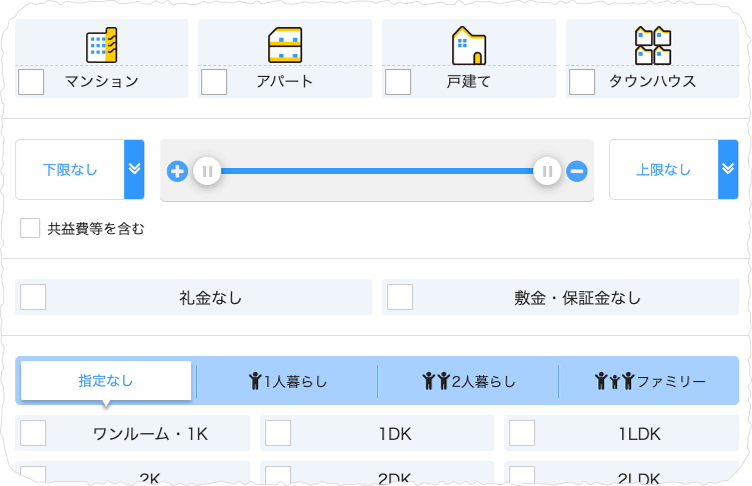Viewport: 752px width, 486px height.
Task: Check the マンション checkbox
Action: 32,82
